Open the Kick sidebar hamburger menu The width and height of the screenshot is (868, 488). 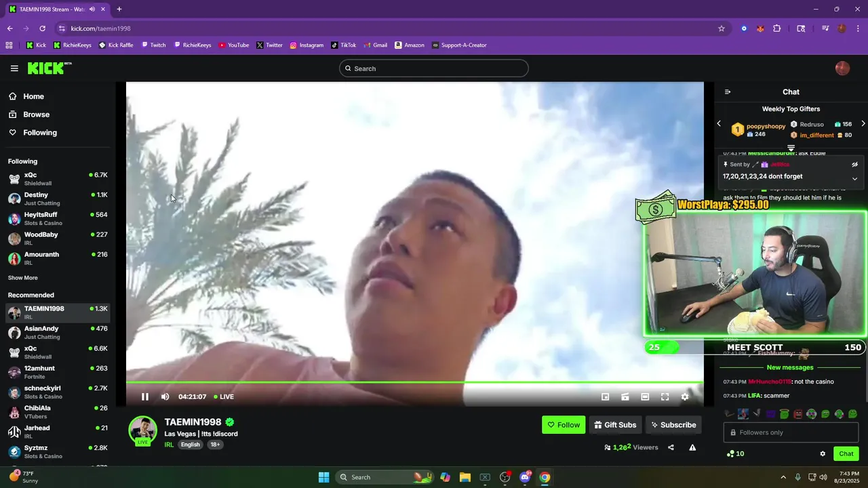pos(14,68)
